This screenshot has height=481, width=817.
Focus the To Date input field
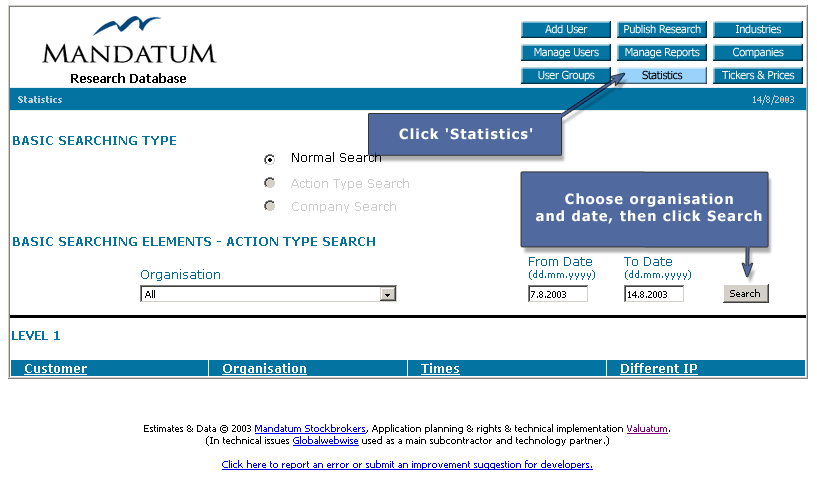[653, 294]
